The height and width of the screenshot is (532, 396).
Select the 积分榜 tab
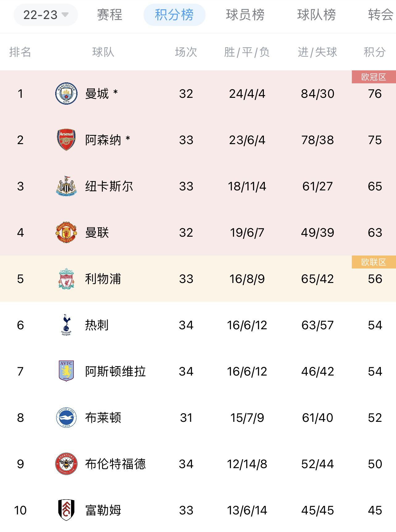174,15
